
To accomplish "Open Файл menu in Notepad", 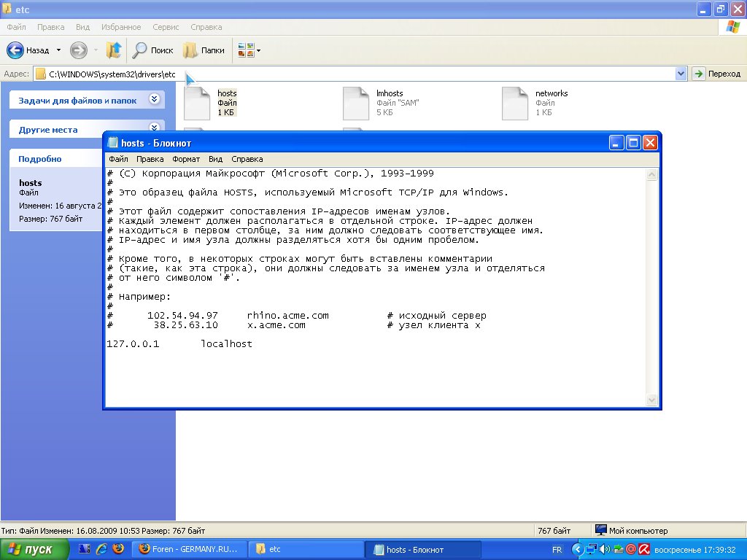I will click(118, 159).
